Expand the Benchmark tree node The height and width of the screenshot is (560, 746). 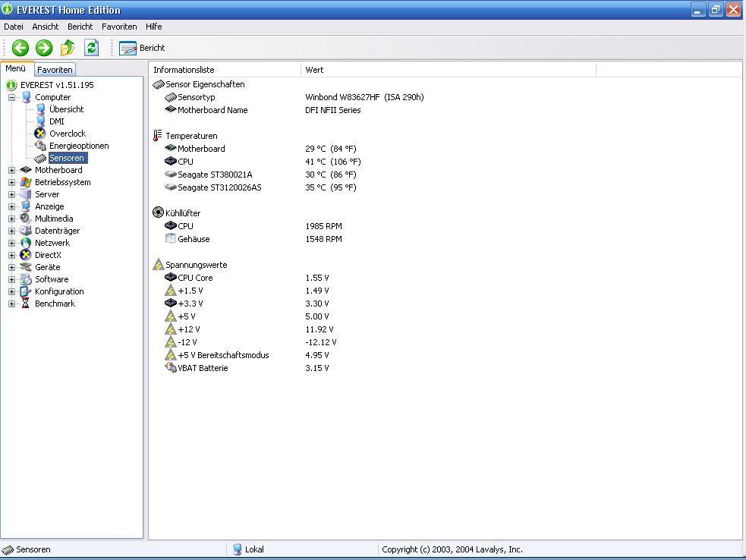point(11,304)
